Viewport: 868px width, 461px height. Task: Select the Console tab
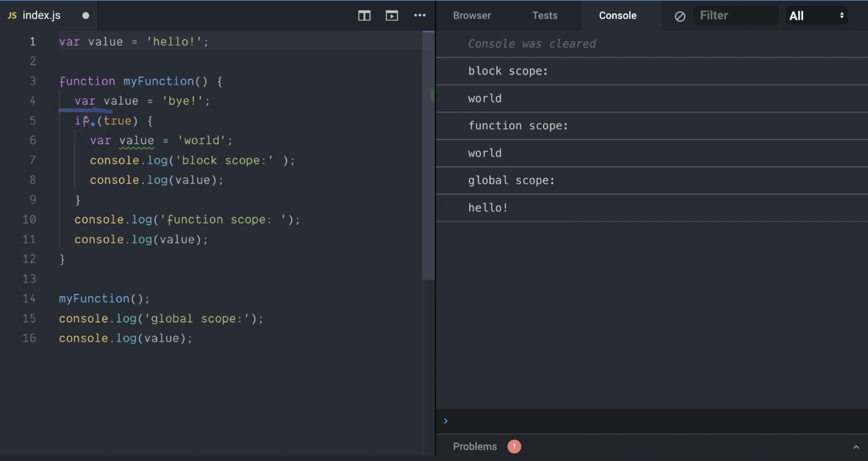click(x=618, y=15)
